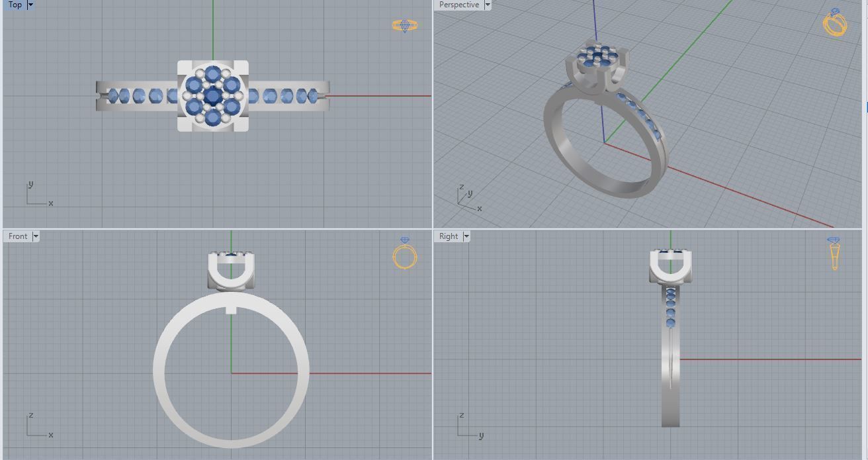
Task: Select the Top viewport title label
Action: point(15,5)
